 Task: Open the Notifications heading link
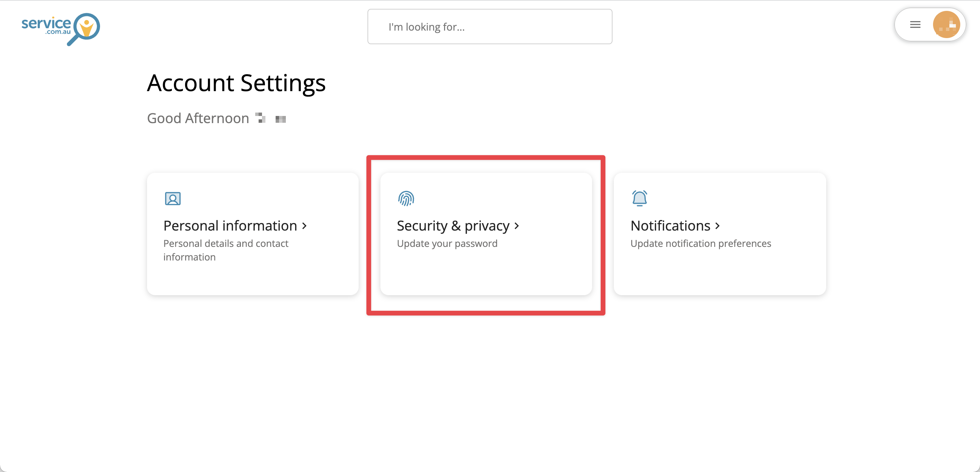670,226
